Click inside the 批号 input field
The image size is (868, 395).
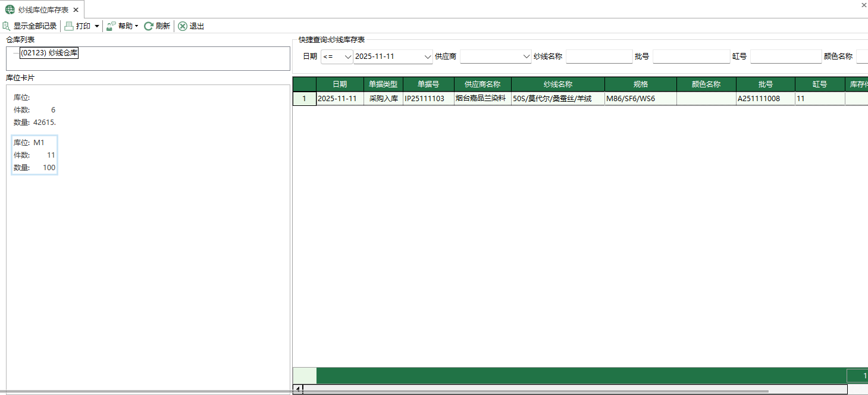691,57
